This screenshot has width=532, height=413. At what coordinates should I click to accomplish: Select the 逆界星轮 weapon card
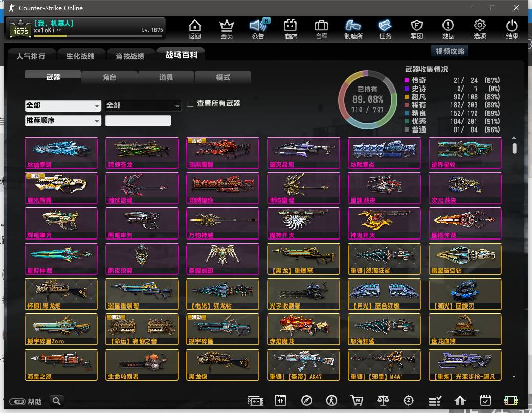point(465,153)
